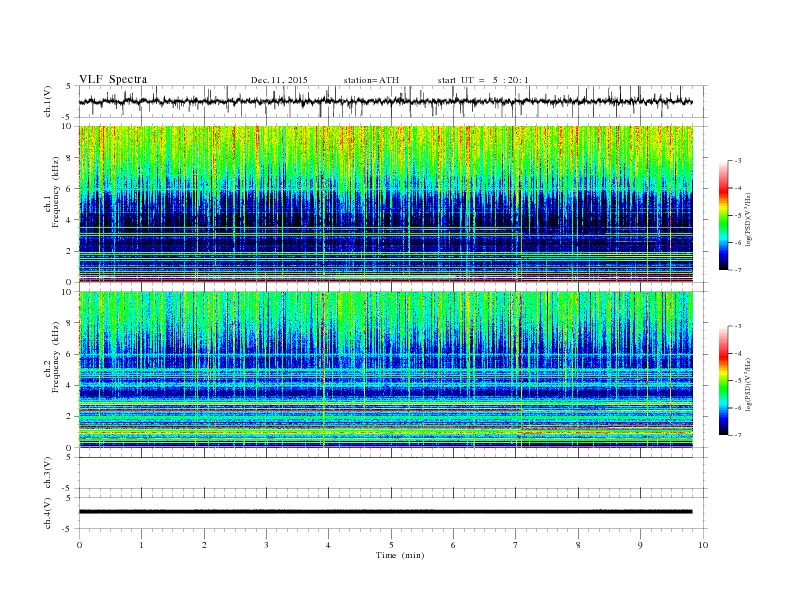Click the time axis tick label '2'
Viewport: 792px width, 612px height.
[x=204, y=545]
